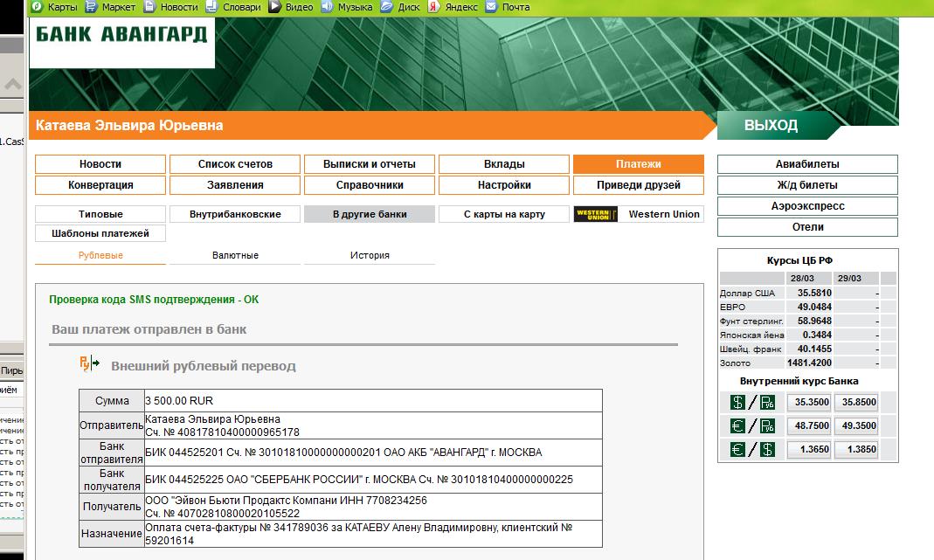Click the euro to ruble exchange icon
Image resolution: width=934 pixels, height=560 pixels.
point(752,426)
